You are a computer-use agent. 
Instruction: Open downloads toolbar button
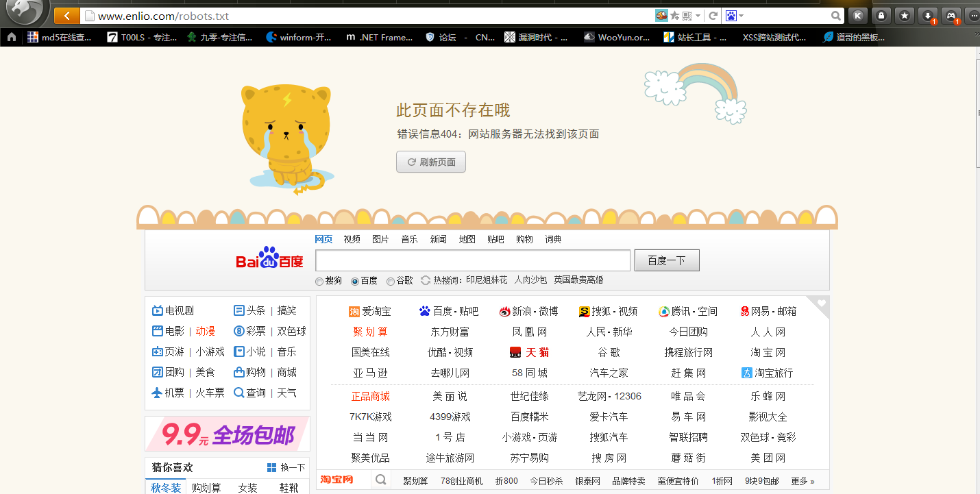pos(928,16)
